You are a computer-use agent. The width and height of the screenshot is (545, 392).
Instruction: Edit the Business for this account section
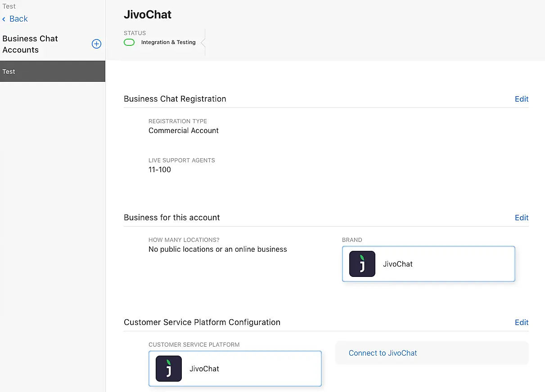tap(521, 218)
